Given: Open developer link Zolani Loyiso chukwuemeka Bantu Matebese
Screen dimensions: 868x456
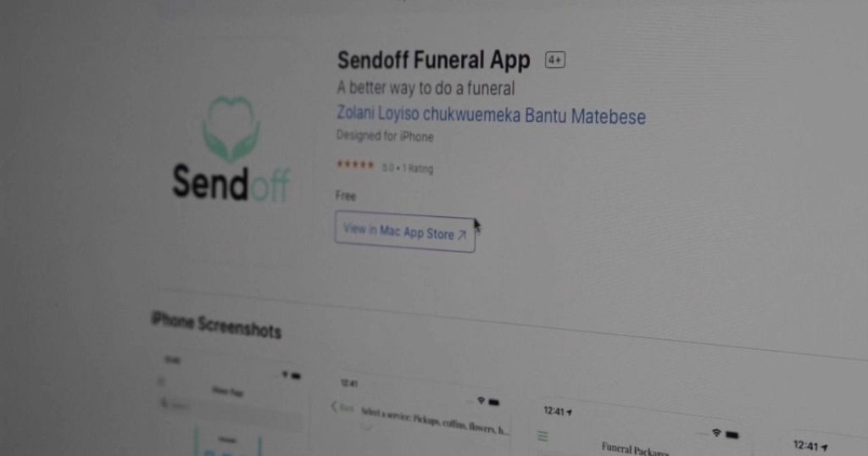Looking at the screenshot, I should 491,114.
